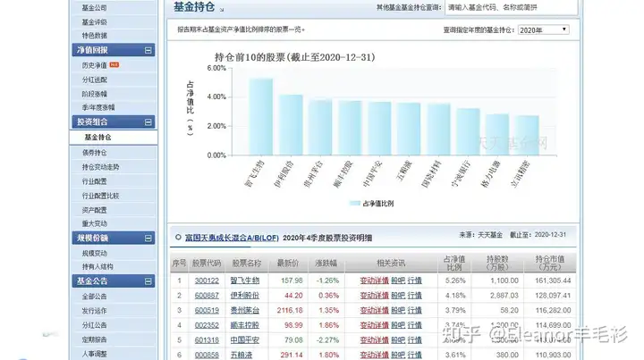Open the 贵州茅台 stock name link

coord(245,310)
